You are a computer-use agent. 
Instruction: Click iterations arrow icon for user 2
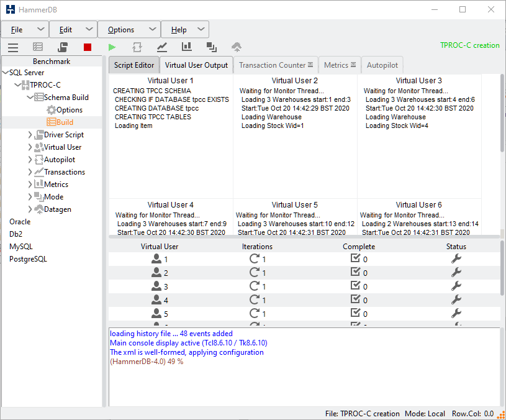pos(255,272)
